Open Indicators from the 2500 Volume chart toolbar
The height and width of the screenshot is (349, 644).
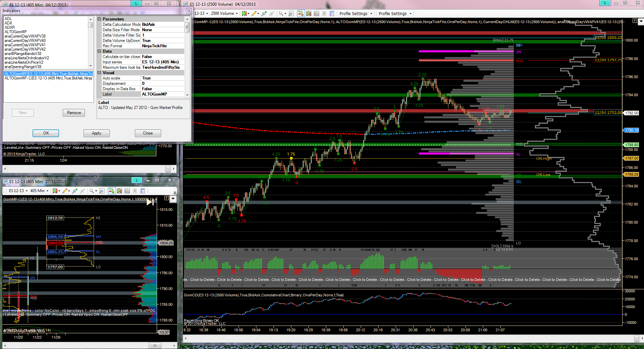click(x=316, y=13)
